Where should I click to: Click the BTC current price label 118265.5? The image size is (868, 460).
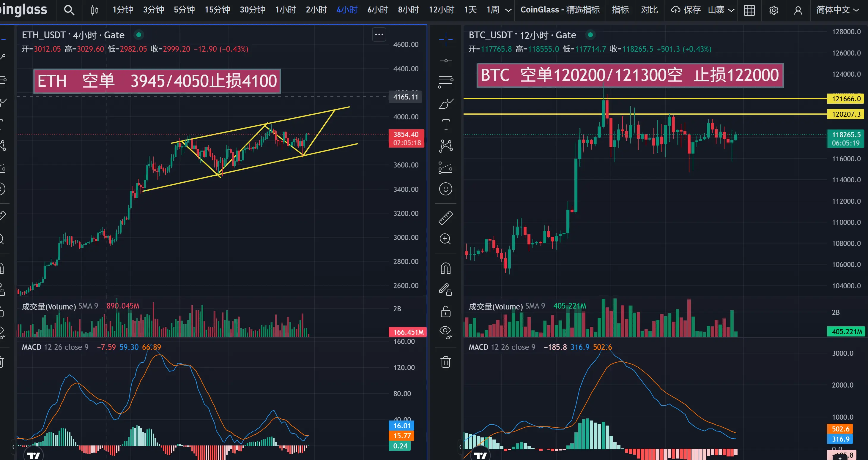tap(846, 139)
